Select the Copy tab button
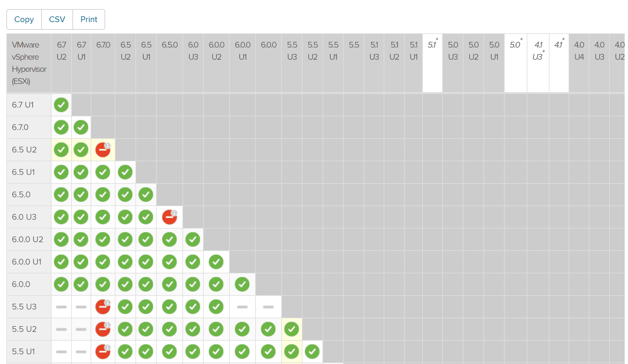 (x=24, y=19)
